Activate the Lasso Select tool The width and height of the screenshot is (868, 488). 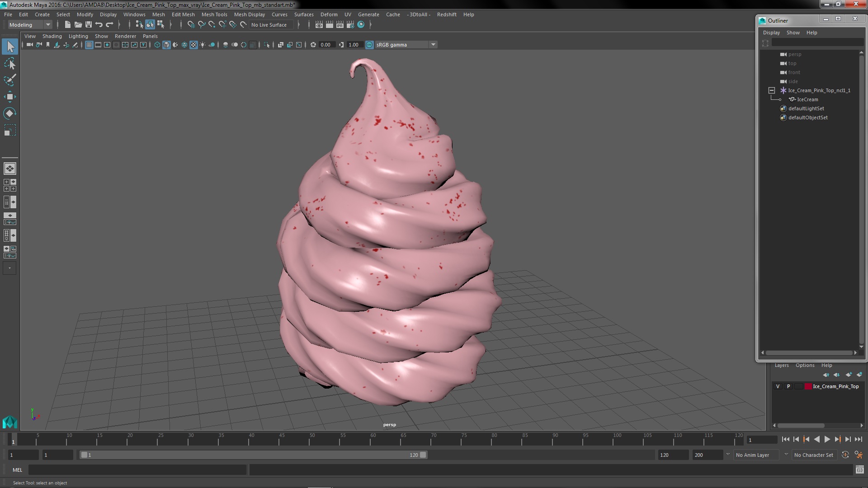(10, 64)
